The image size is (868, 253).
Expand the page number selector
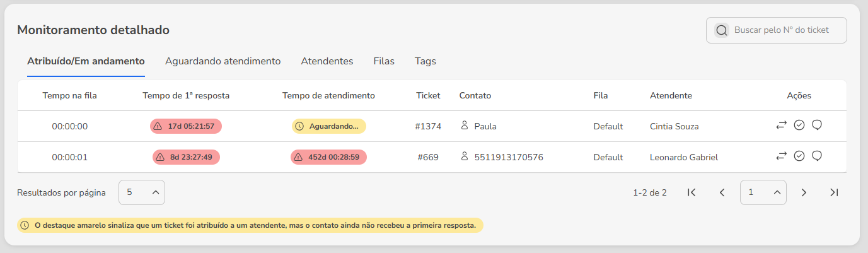click(763, 192)
